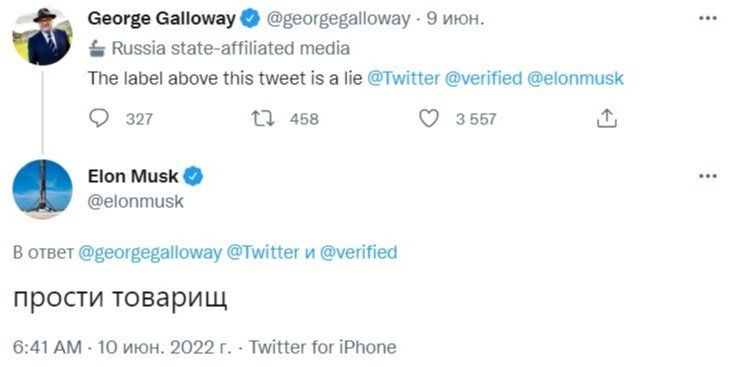Open the Twitter for iPhone source link
Image resolution: width=735 pixels, height=367 pixels.
pos(322,347)
